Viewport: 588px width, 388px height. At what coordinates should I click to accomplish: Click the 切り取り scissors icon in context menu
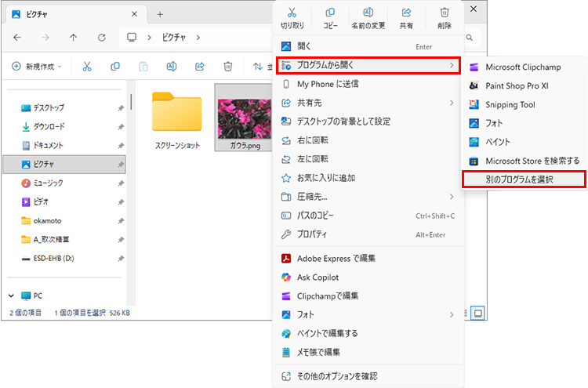pos(292,13)
